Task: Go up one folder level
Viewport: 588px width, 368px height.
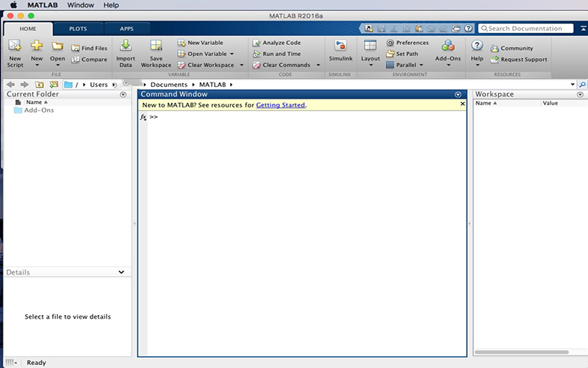Action: (x=40, y=85)
